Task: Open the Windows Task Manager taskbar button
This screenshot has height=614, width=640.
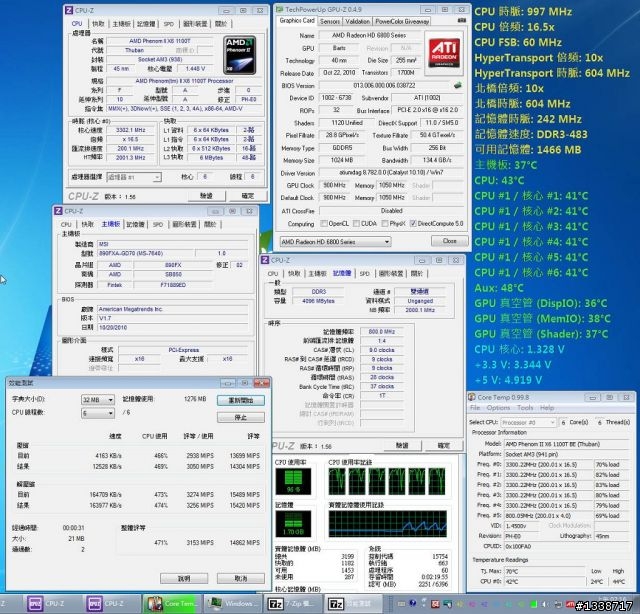Action: (x=231, y=603)
